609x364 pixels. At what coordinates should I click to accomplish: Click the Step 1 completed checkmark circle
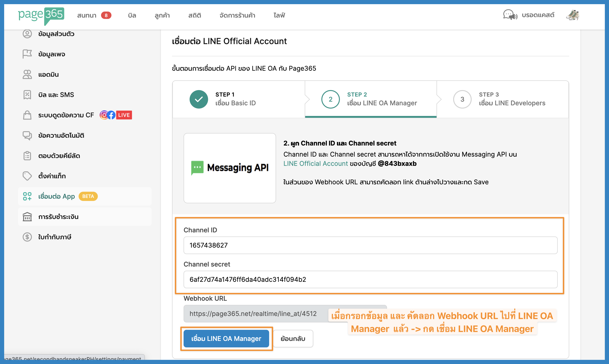[x=199, y=99]
